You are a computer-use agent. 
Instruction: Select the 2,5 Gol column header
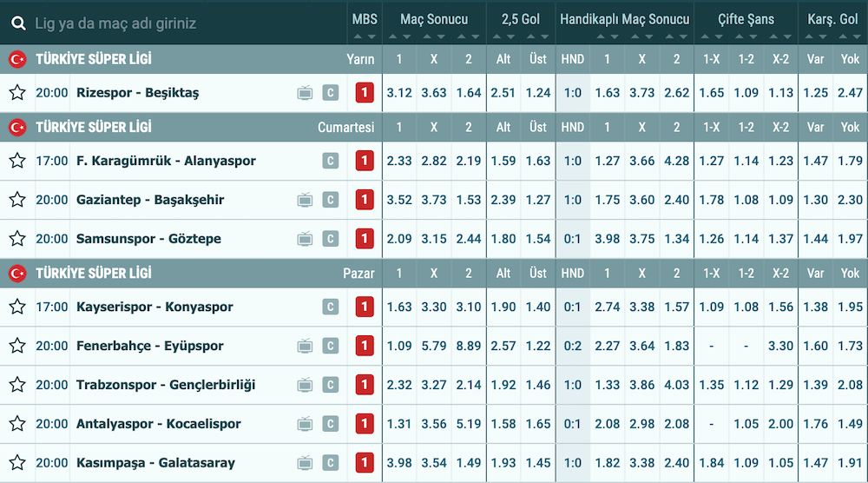(x=520, y=19)
